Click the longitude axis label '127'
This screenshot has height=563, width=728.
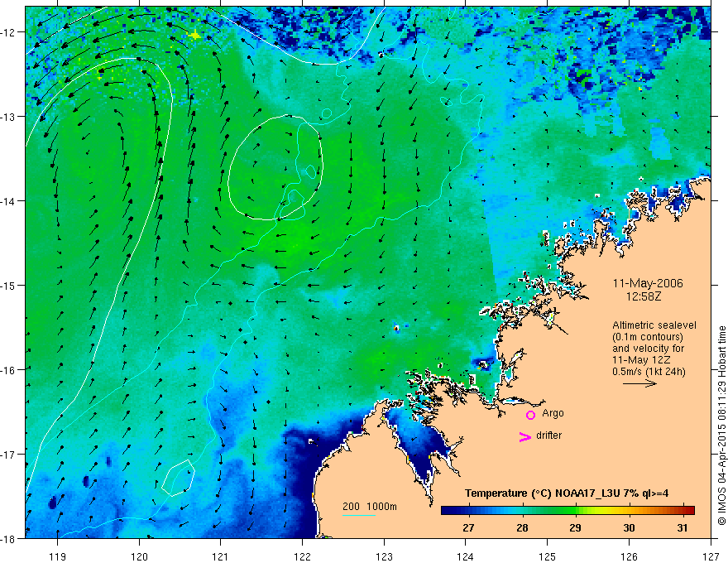[711, 556]
